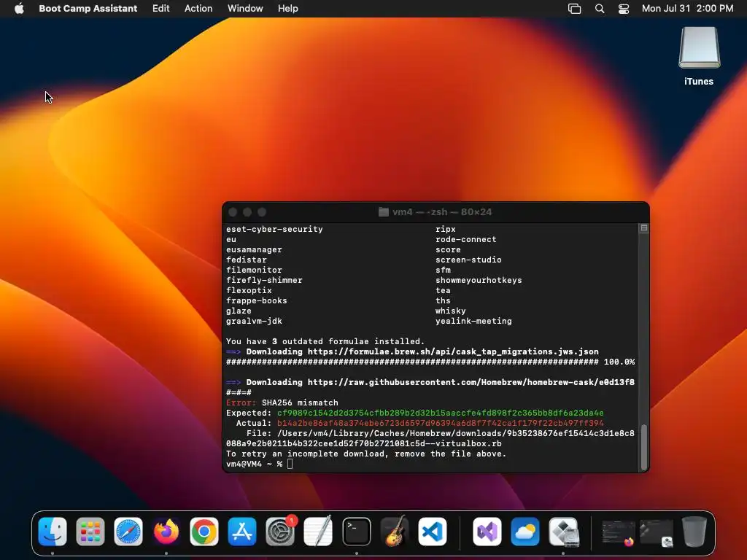
Task: Click the cask_tap_migrations.jws.json download URL
Action: pos(453,351)
